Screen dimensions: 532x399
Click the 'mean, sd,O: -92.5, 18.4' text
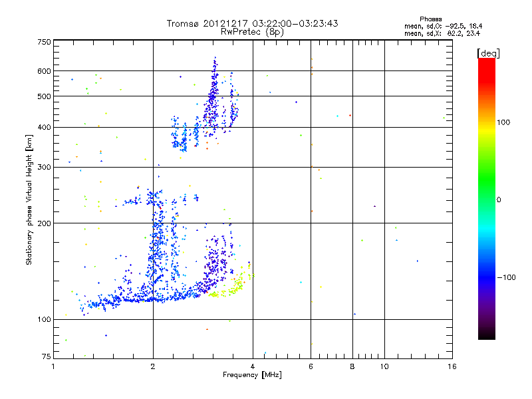pos(443,26)
